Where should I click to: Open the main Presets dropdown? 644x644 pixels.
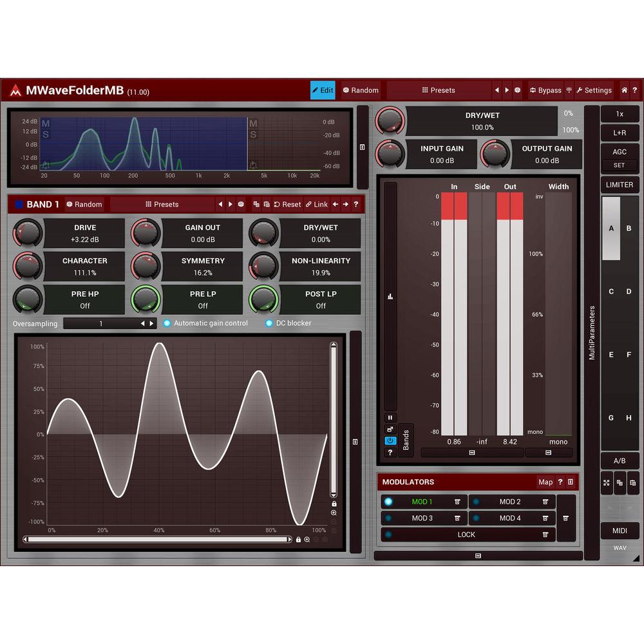[x=439, y=90]
